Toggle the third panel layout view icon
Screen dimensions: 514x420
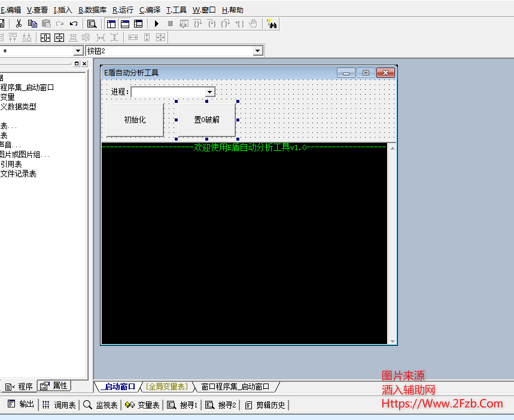pyautogui.click(x=139, y=24)
